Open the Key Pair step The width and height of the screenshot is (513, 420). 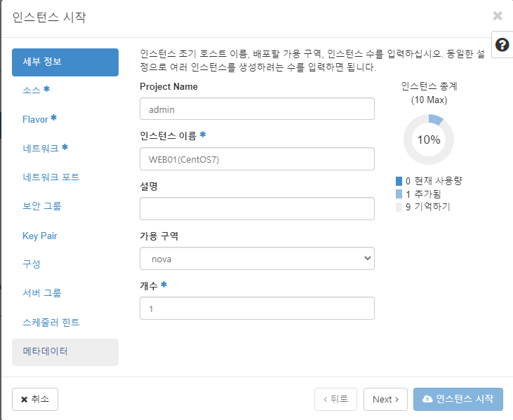coord(39,236)
